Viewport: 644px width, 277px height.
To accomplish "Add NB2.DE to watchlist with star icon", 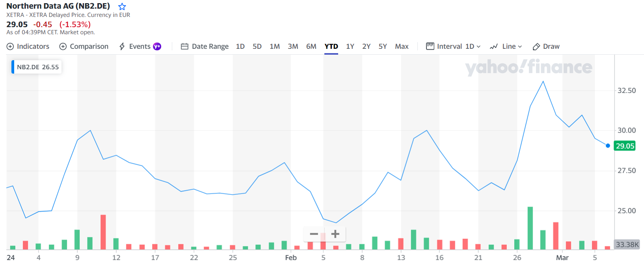I will point(122,7).
